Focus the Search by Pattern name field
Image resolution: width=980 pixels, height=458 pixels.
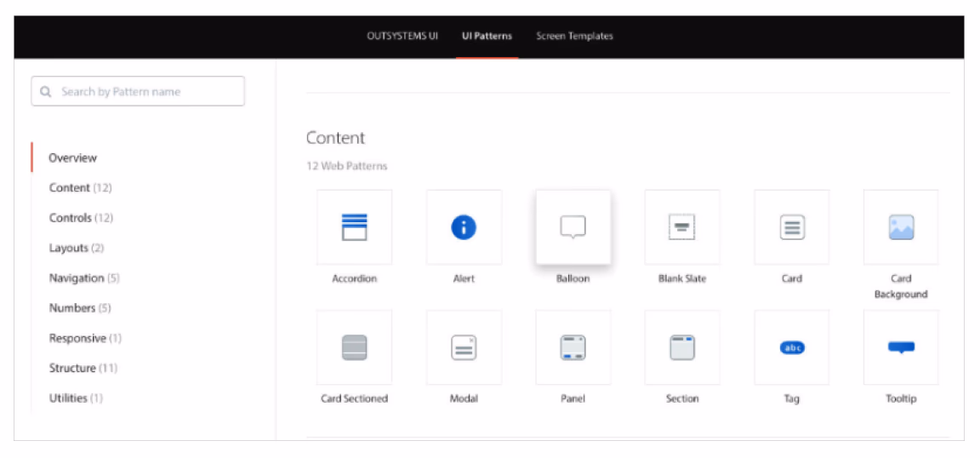click(x=138, y=91)
